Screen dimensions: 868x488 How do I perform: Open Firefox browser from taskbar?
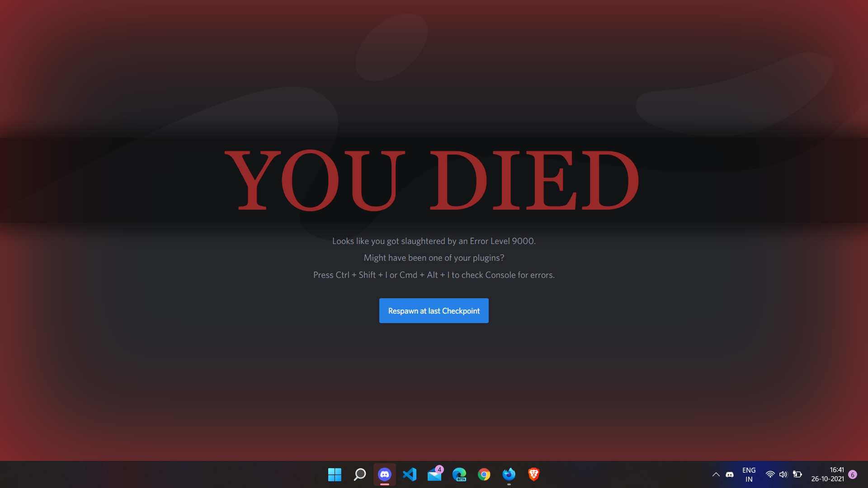[509, 474]
